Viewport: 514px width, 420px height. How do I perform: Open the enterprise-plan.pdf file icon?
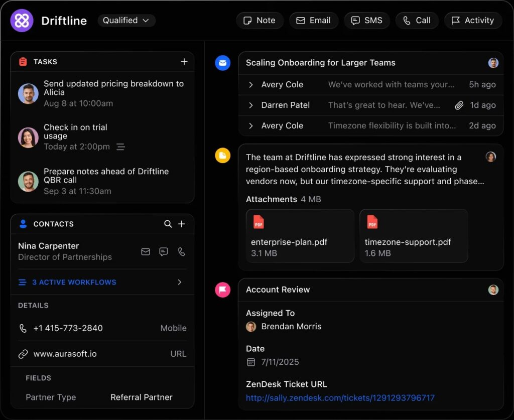coord(259,222)
